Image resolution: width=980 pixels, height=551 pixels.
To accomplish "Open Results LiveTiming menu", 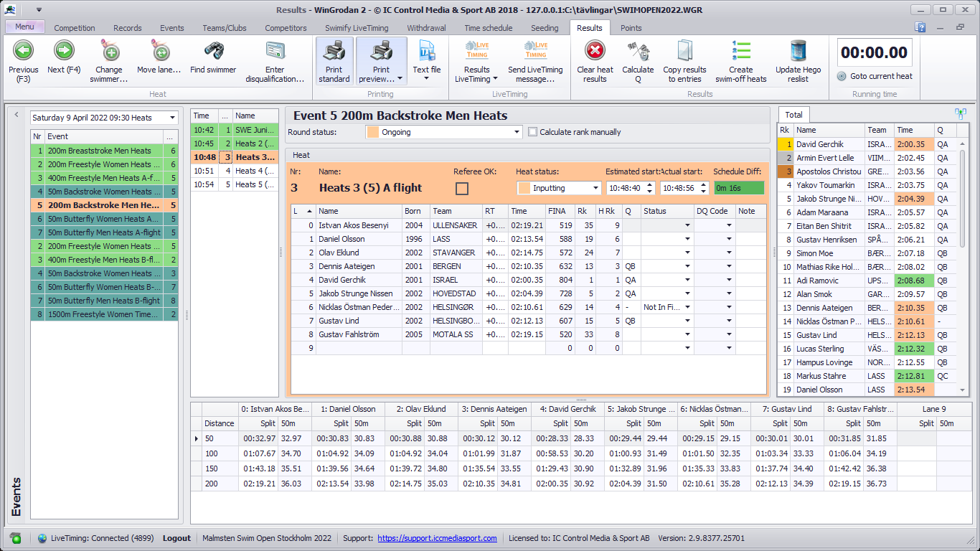I will [x=476, y=61].
